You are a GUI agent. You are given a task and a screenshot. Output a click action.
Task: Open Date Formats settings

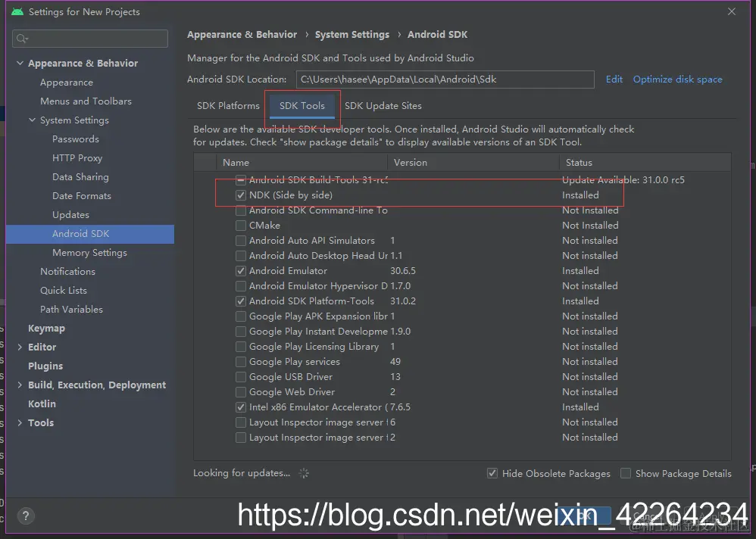pos(82,196)
